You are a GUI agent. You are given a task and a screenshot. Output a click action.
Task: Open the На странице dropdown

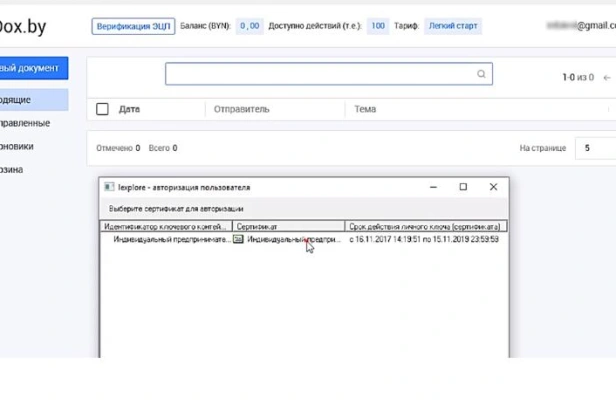click(596, 148)
